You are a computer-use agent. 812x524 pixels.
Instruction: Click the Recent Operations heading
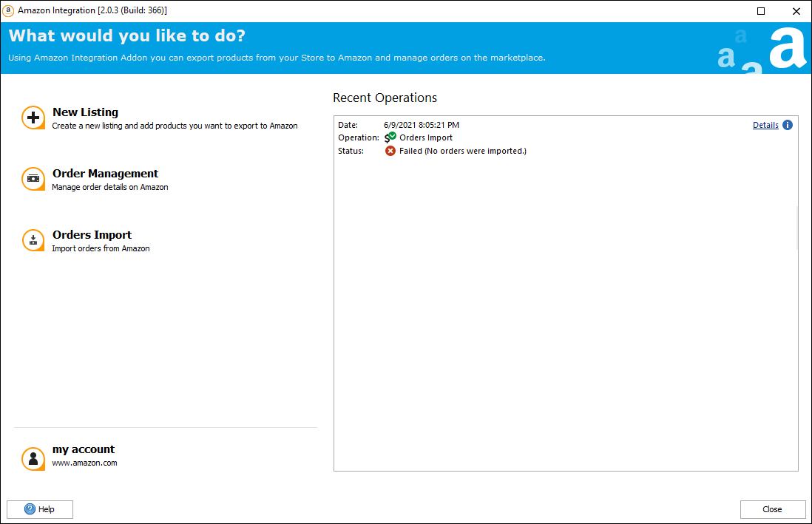point(385,98)
